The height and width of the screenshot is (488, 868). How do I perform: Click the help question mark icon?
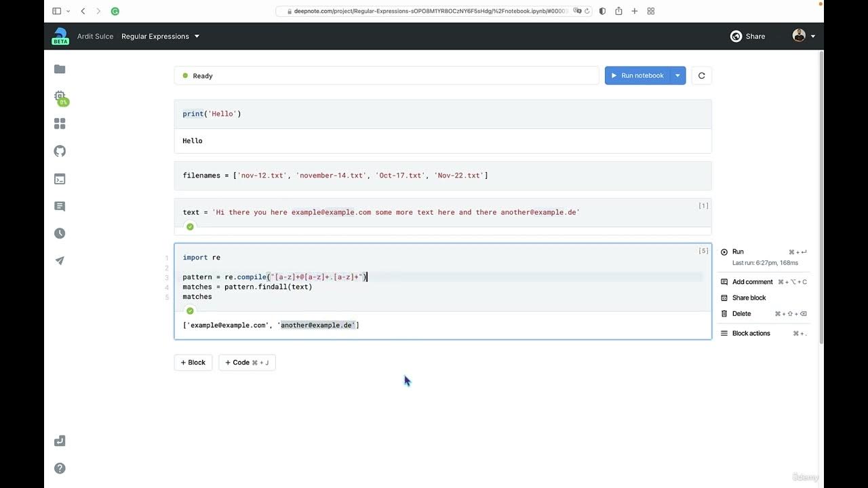(x=60, y=468)
